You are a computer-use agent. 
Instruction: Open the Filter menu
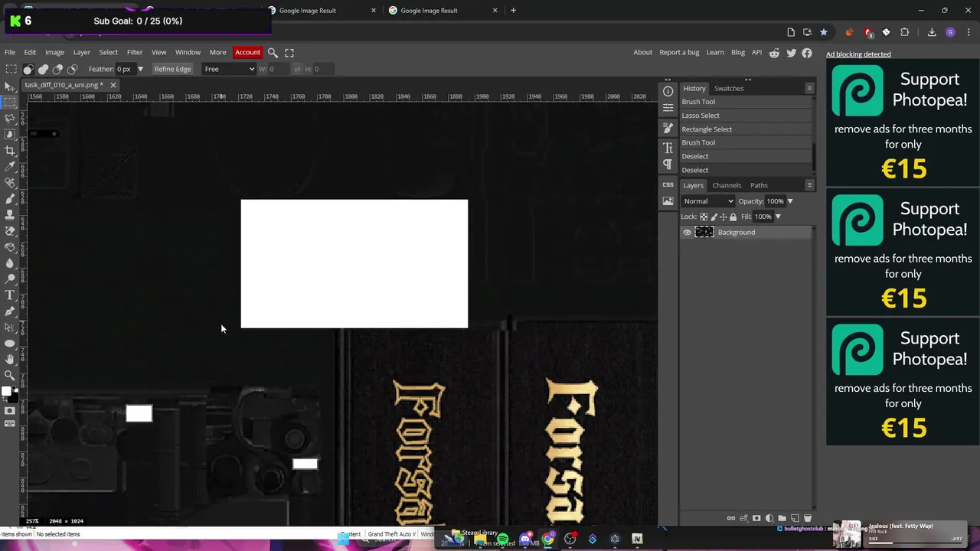coord(135,53)
